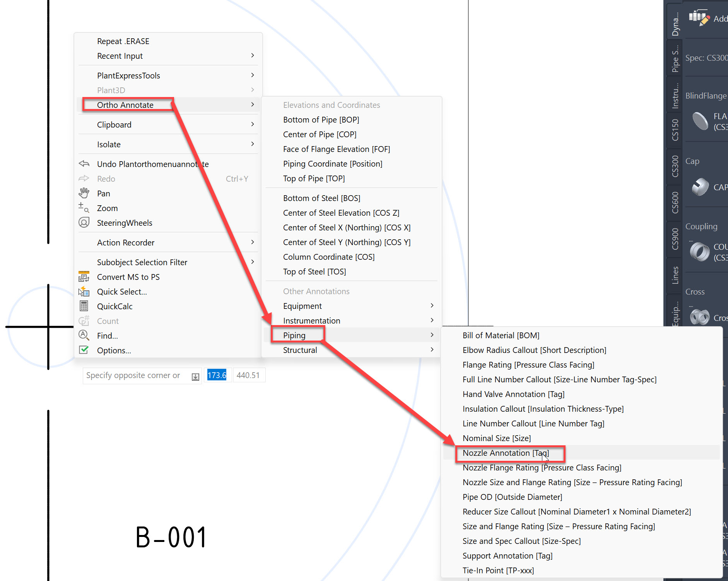This screenshot has width=728, height=581.
Task: Open the Equipment annotations submenu
Action: 302,306
